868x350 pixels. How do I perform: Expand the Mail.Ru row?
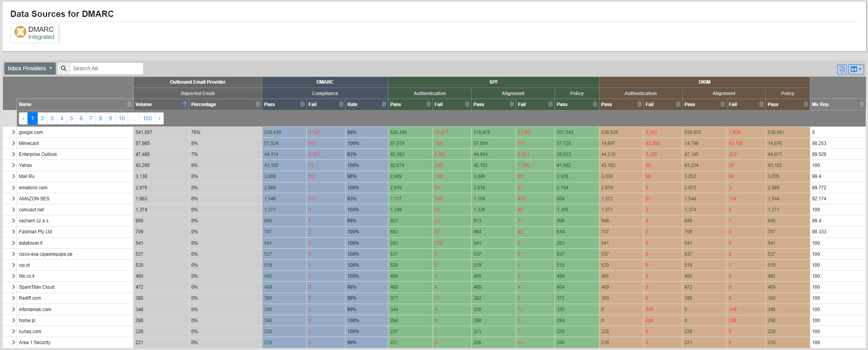[13, 176]
